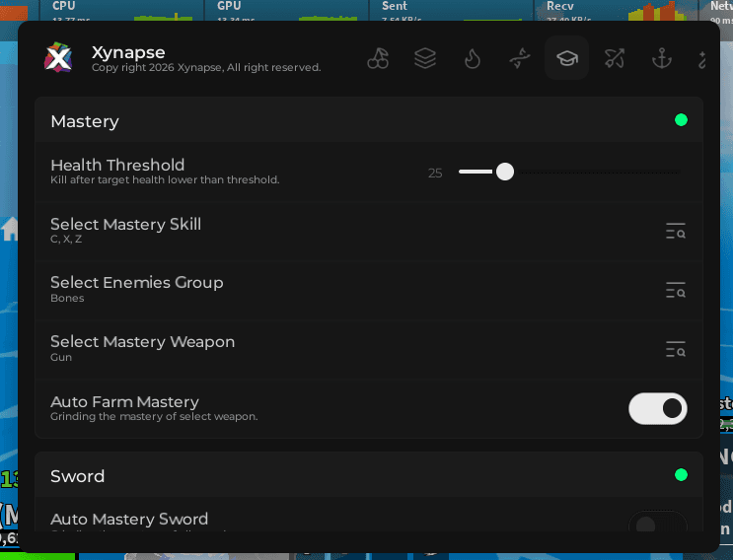The height and width of the screenshot is (560, 733).
Task: Click the Sword section header text
Action: (78, 476)
